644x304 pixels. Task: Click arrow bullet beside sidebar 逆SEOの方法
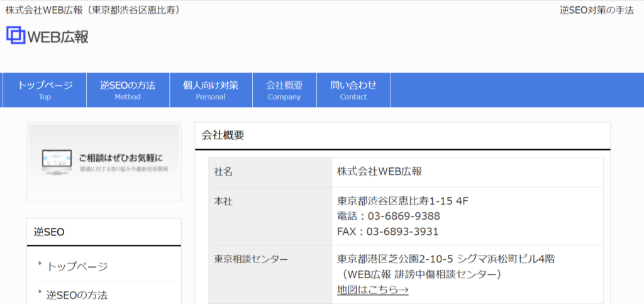pyautogui.click(x=40, y=291)
